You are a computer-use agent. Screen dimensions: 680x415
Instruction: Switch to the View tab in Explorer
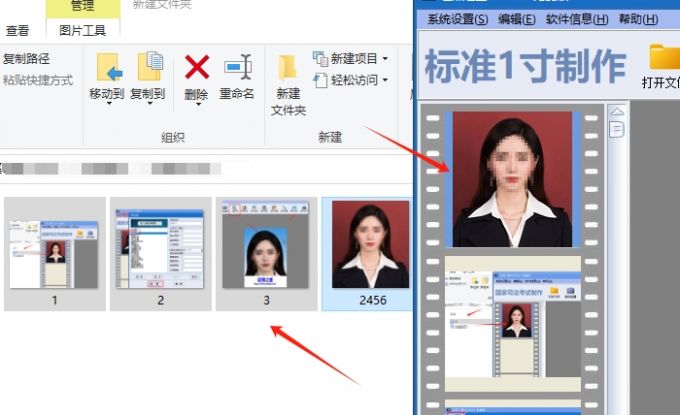(17, 30)
